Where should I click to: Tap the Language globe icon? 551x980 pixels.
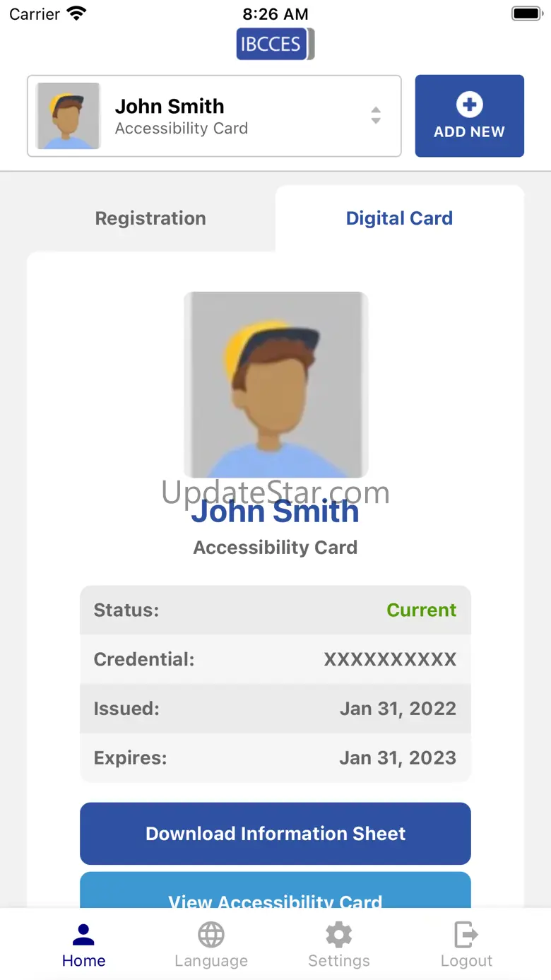click(x=211, y=934)
